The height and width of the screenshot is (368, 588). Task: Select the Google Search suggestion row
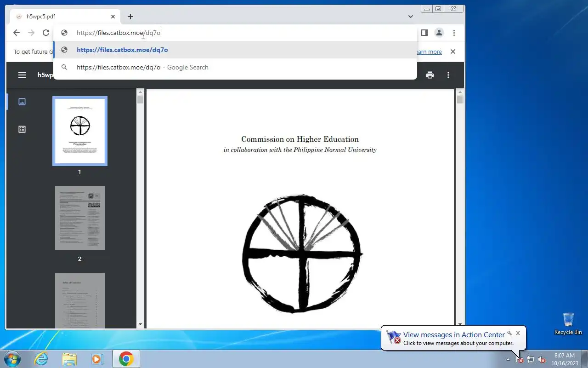tap(235, 67)
